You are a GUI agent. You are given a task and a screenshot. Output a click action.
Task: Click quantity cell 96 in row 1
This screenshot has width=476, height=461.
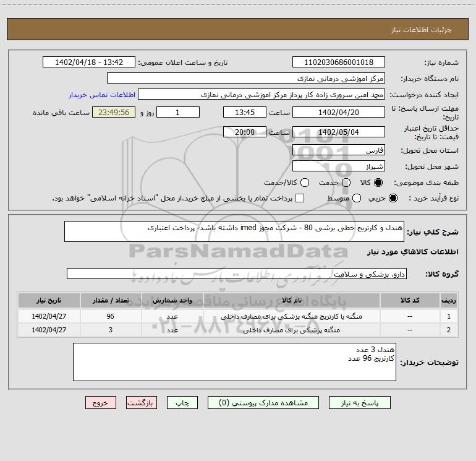point(111,316)
